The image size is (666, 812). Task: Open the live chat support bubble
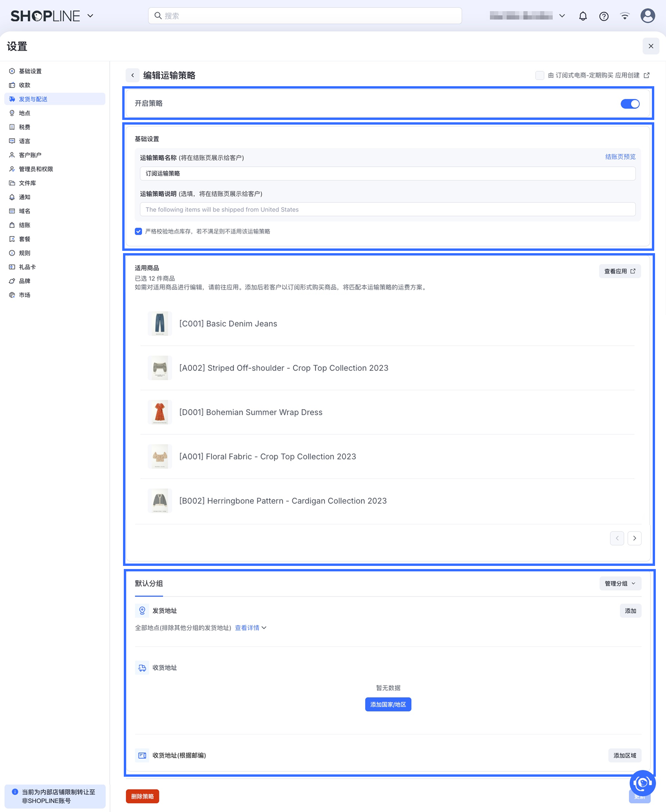[642, 783]
